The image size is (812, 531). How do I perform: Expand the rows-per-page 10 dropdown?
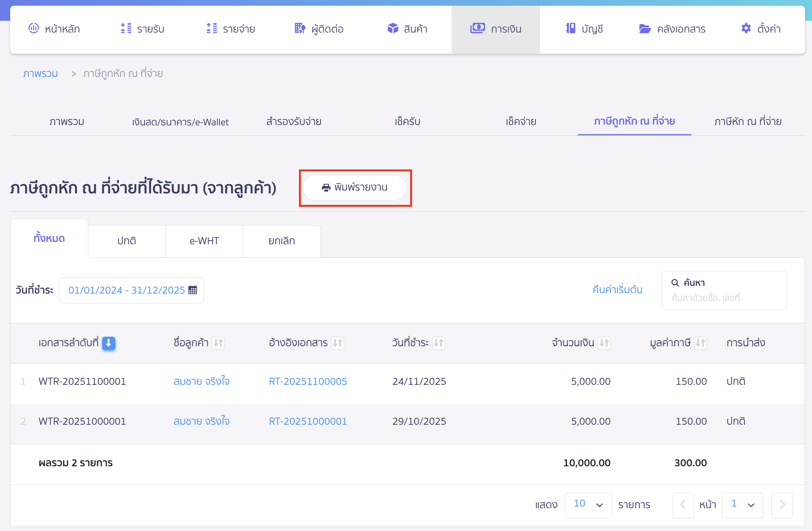pos(588,505)
